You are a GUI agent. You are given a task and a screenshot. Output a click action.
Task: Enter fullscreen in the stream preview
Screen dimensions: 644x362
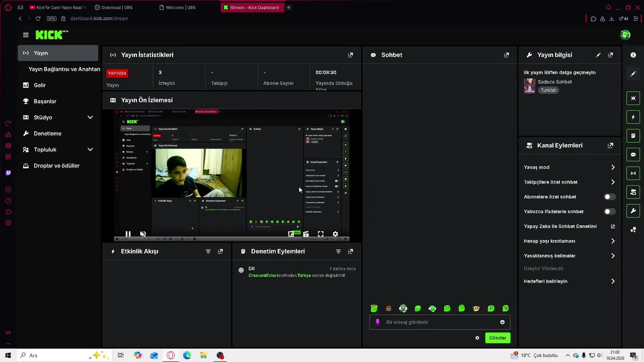320,234
